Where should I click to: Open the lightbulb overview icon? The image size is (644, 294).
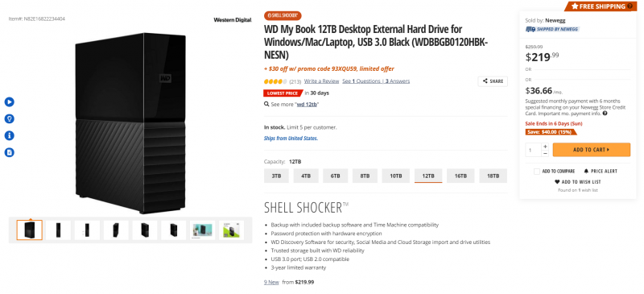tap(9, 119)
